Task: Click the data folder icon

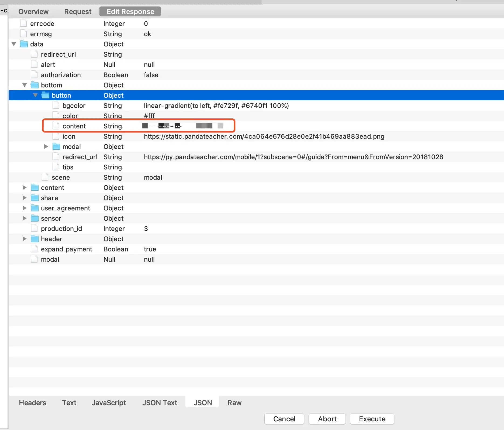Action: (24, 44)
